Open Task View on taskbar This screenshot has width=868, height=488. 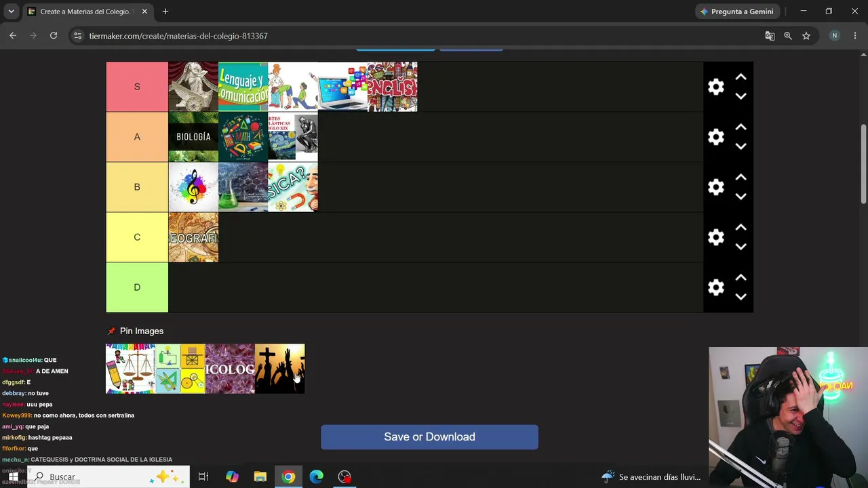[x=203, y=476]
